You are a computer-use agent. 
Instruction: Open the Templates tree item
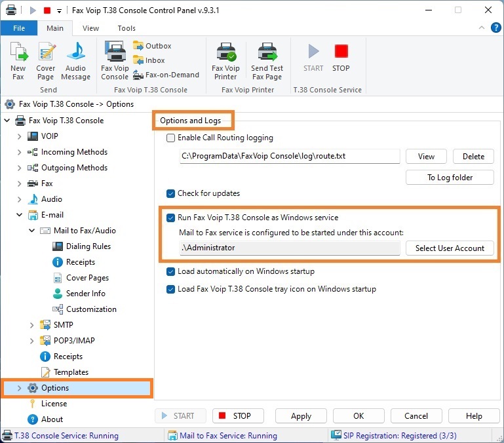point(71,373)
